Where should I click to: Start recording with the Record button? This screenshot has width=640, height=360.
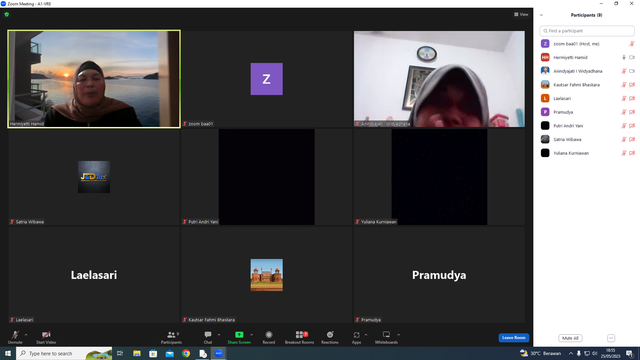coord(269,337)
